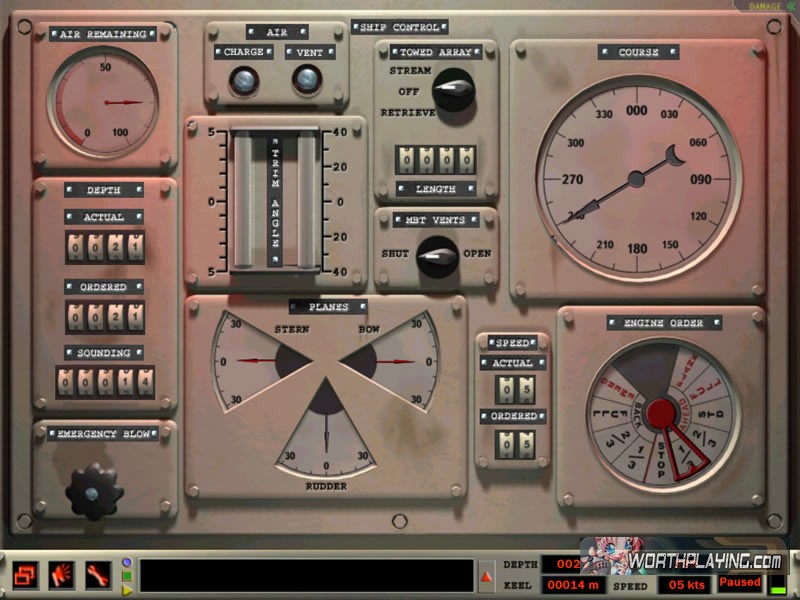Image resolution: width=800 pixels, height=600 pixels.
Task: Click the 090 heading on the Course dial
Action: click(701, 180)
